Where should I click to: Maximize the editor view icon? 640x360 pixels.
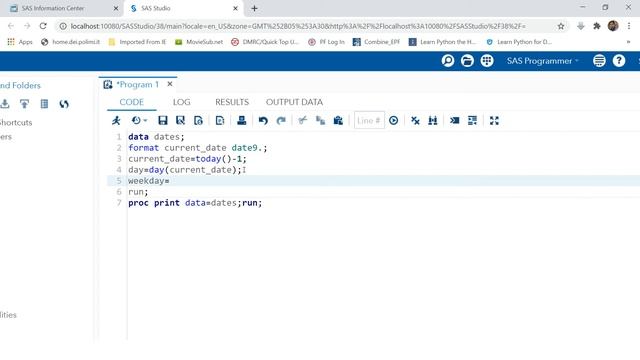click(x=494, y=120)
